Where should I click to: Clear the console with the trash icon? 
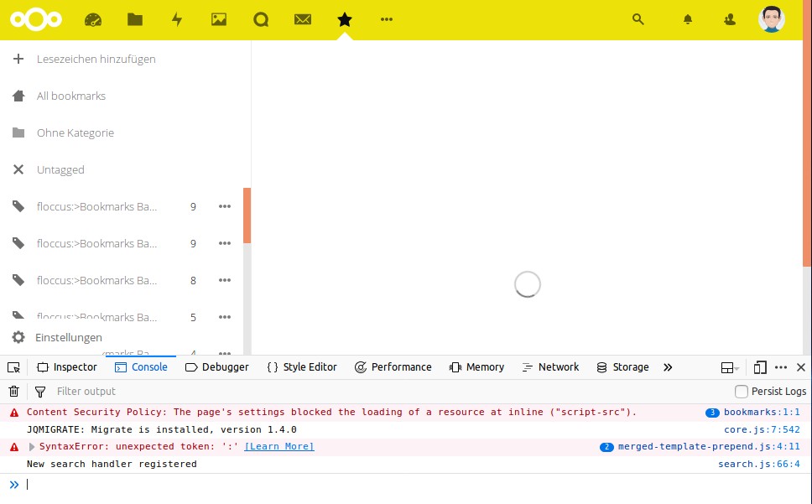13,391
